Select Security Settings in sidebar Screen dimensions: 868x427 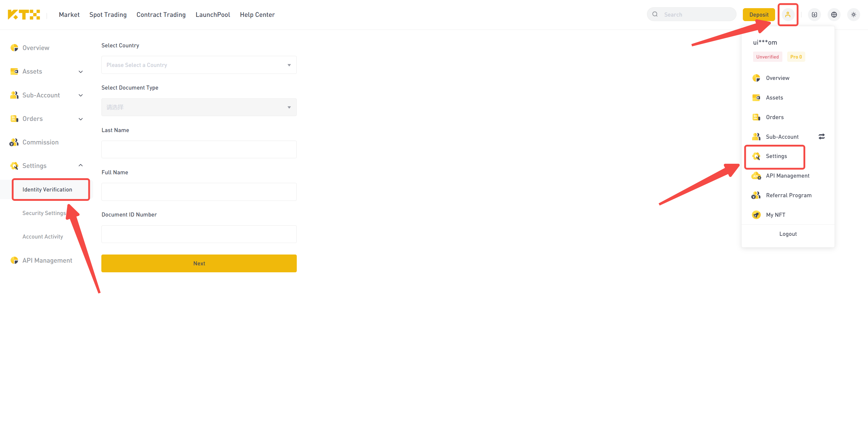[x=44, y=213]
